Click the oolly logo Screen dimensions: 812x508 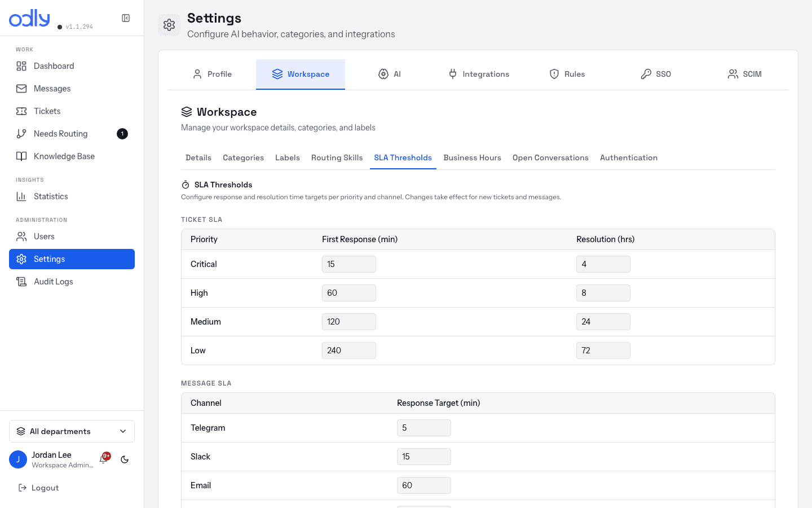[29, 18]
